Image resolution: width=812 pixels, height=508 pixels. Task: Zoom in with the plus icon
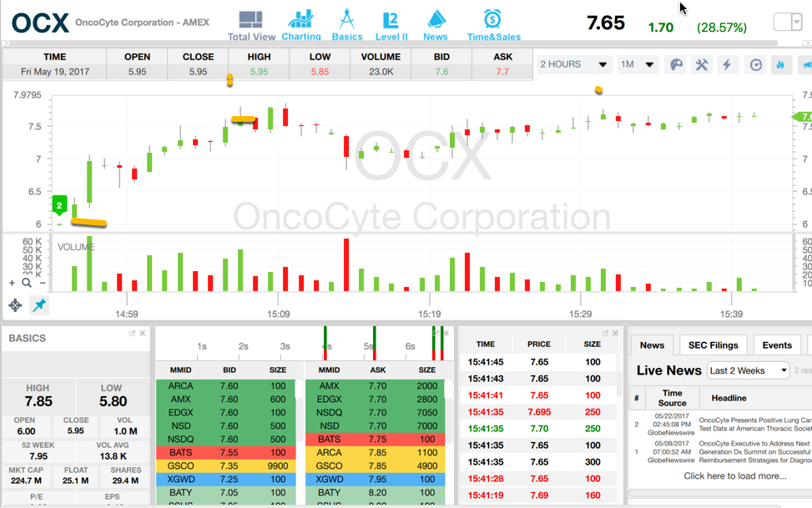click(x=12, y=283)
